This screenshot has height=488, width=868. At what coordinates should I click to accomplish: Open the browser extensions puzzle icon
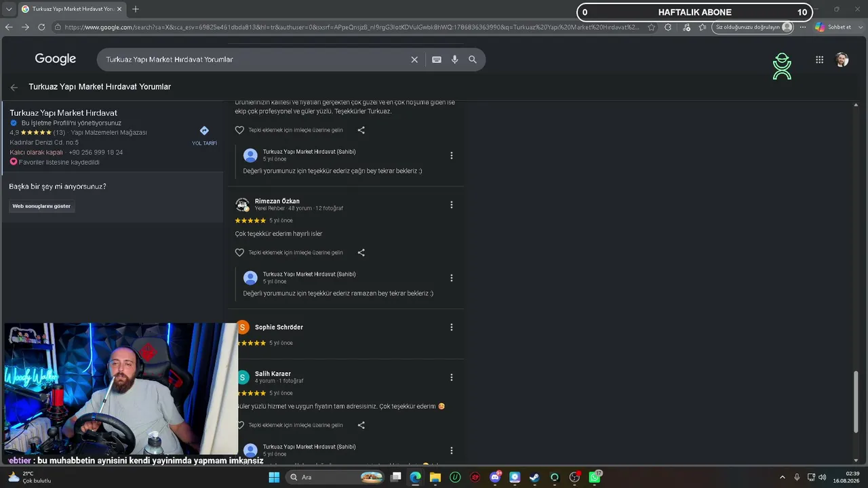(x=668, y=27)
